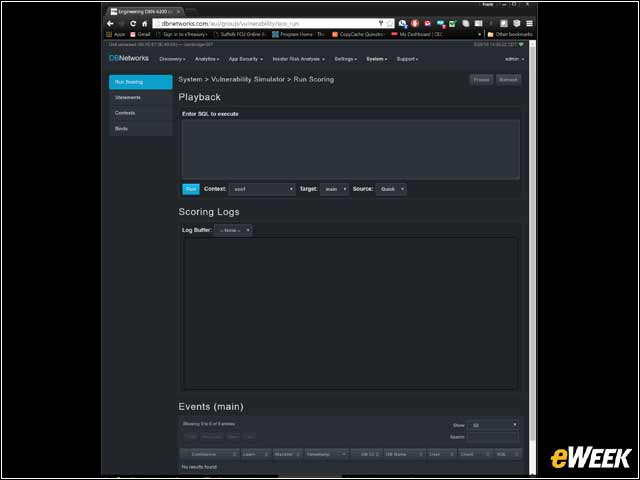Viewport: 640px width, 480px height.
Task: Open the Source dropdown
Action: [391, 189]
